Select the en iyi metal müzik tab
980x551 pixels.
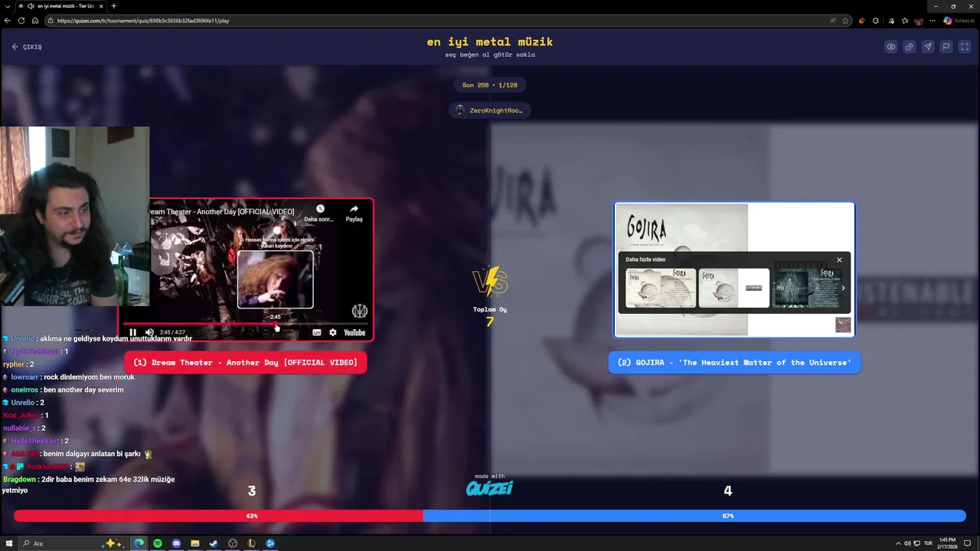pyautogui.click(x=61, y=6)
